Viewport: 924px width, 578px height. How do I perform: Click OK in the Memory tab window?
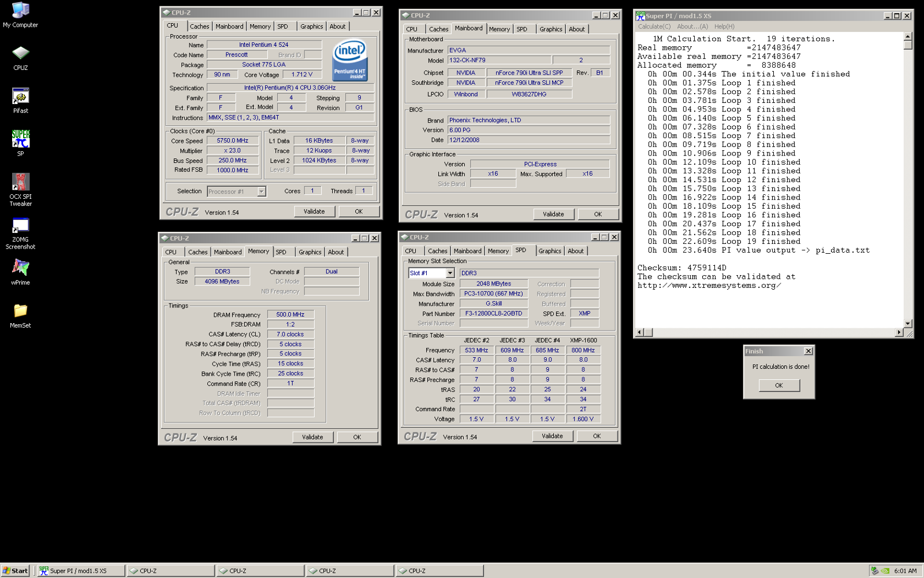point(357,438)
